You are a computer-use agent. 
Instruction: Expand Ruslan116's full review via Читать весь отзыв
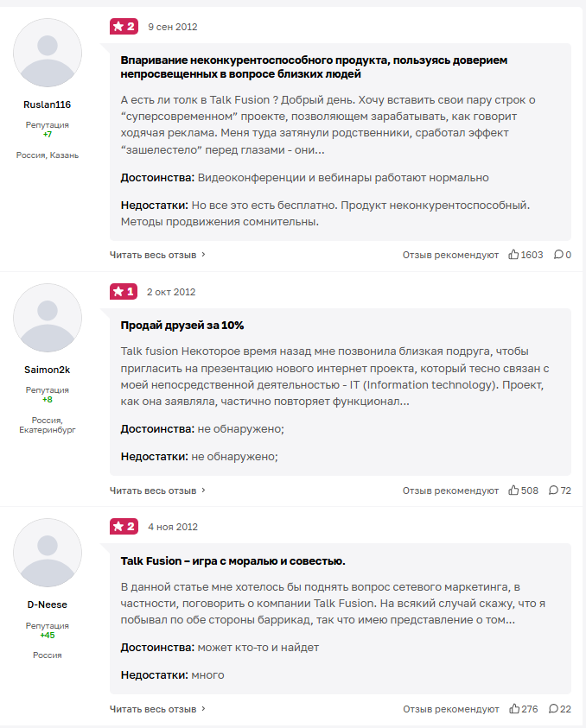point(157,255)
